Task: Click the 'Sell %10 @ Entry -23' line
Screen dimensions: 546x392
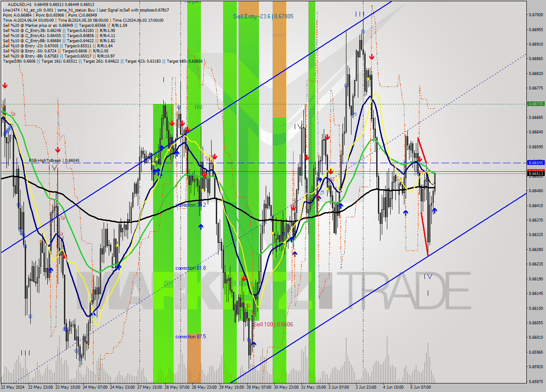Action: pos(58,46)
